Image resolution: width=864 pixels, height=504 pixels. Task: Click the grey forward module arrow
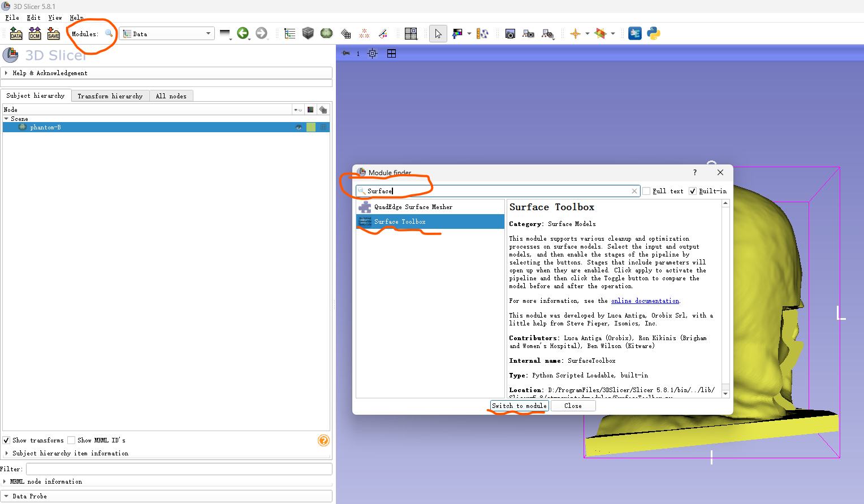tap(261, 33)
